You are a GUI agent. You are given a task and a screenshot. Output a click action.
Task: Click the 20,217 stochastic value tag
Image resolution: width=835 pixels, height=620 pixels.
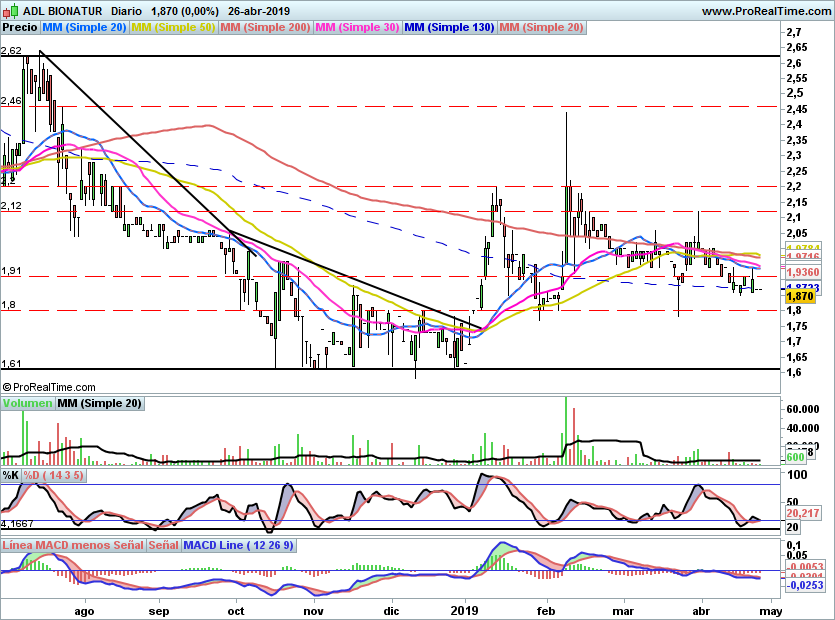point(803,513)
